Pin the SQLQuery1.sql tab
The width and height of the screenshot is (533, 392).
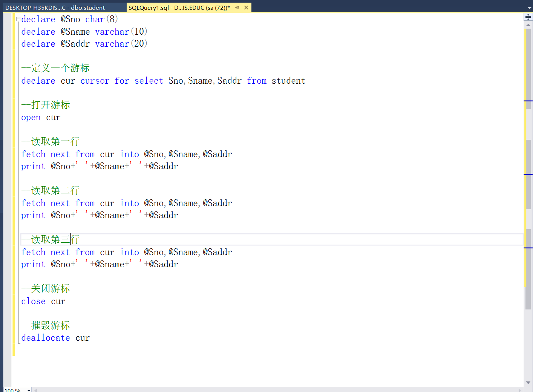click(x=237, y=8)
